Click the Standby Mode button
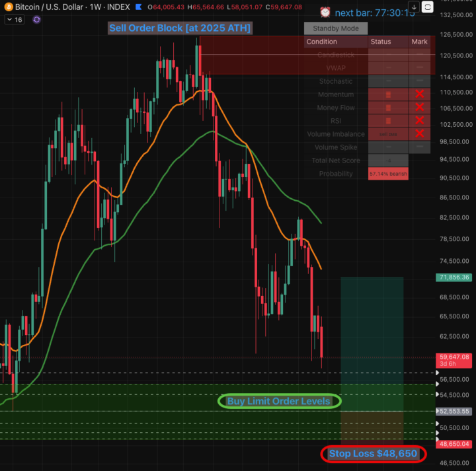Image resolution: width=476 pixels, height=471 pixels. [x=336, y=28]
